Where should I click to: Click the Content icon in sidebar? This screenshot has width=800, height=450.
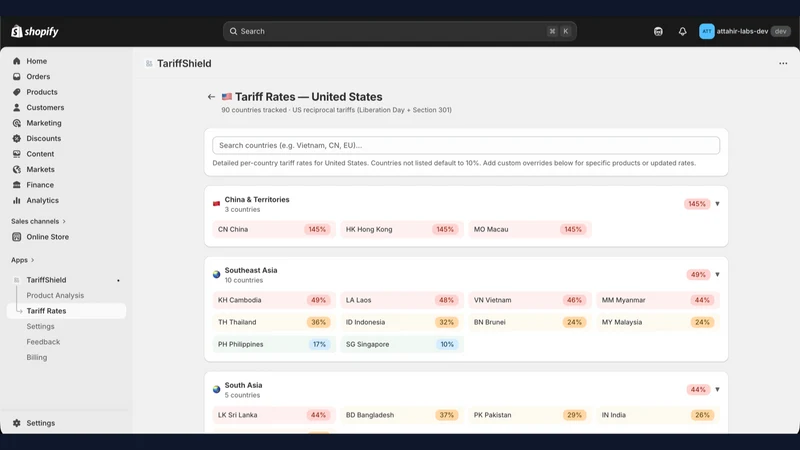tap(17, 154)
